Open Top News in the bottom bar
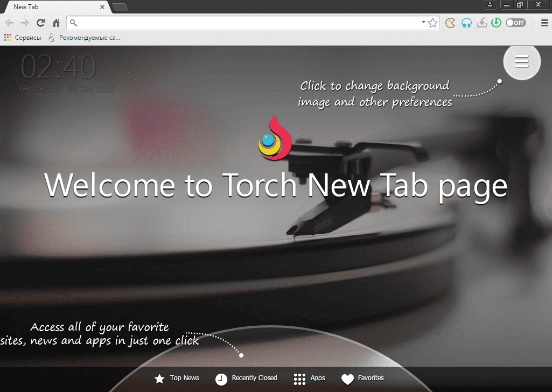Screen dimensions: 552x392 (177, 379)
